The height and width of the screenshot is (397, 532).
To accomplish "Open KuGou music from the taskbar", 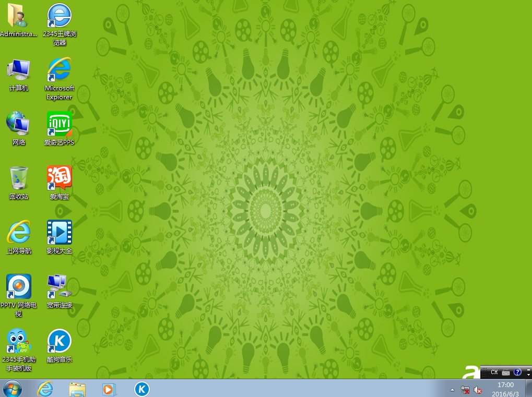I will click(142, 389).
